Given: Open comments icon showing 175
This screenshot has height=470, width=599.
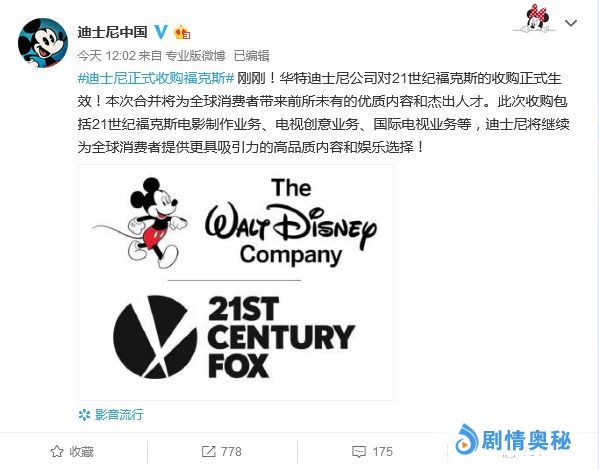Looking at the screenshot, I should click(358, 452).
